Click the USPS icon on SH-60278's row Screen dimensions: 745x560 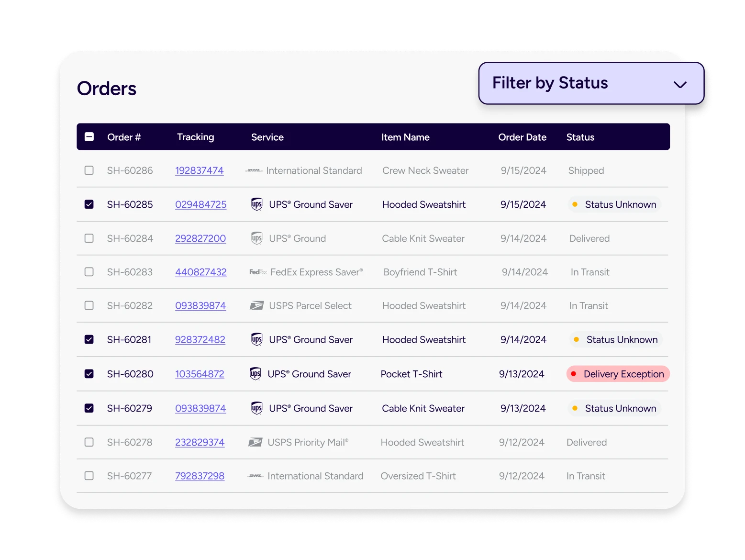click(255, 442)
